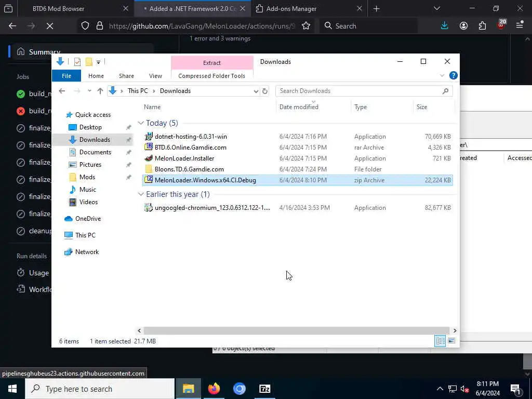
Task: Click the uBlock extension icon with badge 20
Action: point(501,25)
